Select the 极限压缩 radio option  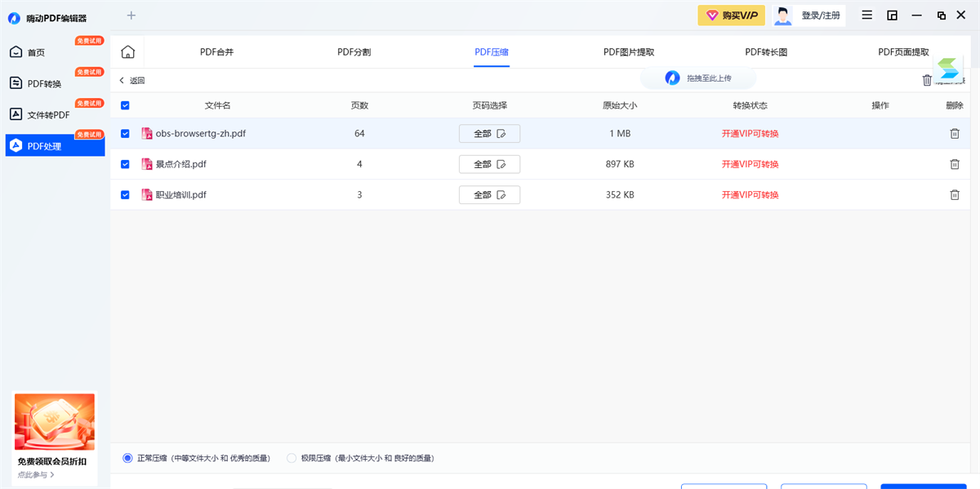click(292, 458)
